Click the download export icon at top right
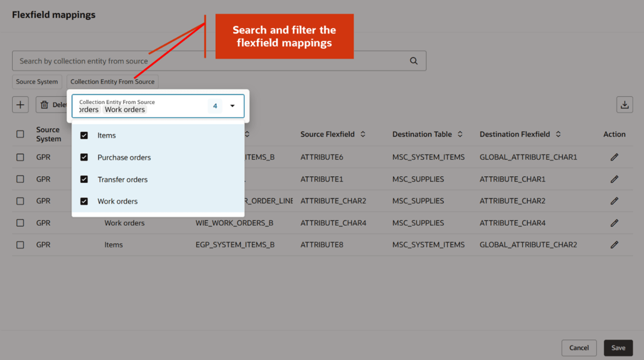 pyautogui.click(x=625, y=104)
